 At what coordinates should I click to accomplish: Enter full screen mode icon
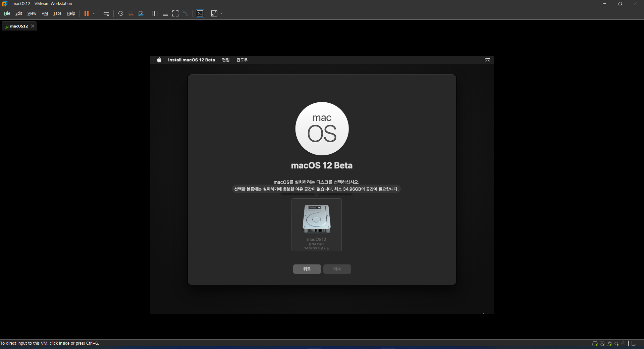pos(175,13)
